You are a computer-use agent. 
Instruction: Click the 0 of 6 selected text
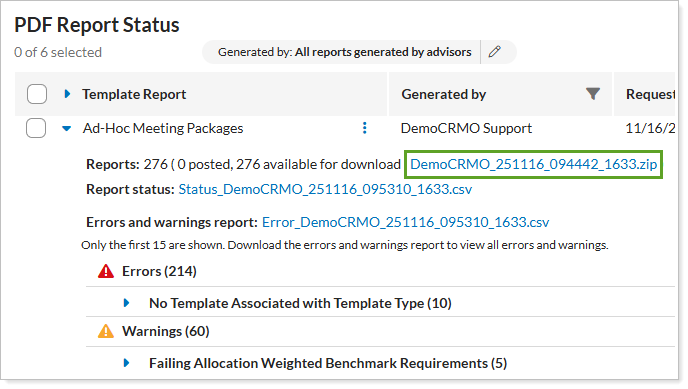pos(58,52)
